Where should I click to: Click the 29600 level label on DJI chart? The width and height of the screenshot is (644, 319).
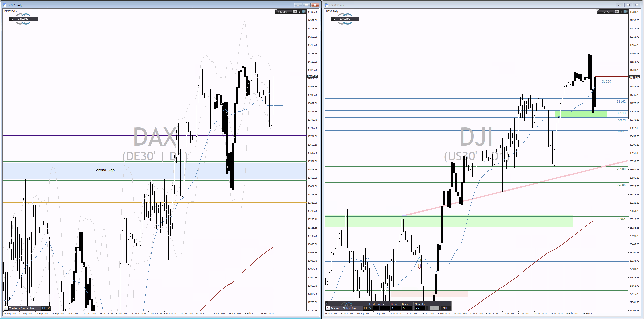click(x=621, y=185)
